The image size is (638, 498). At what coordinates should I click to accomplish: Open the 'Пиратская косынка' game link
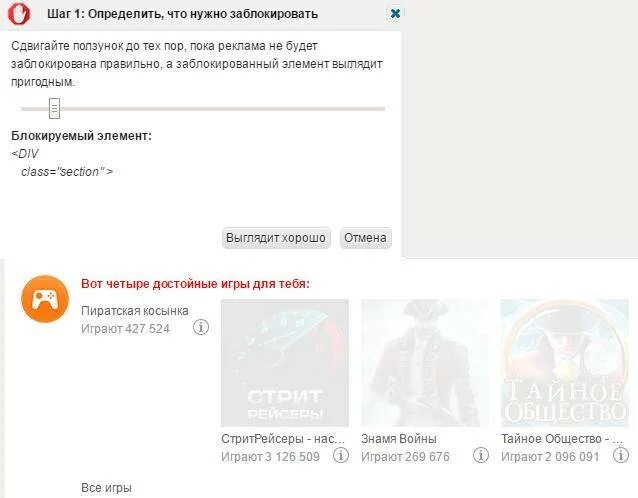(x=135, y=311)
